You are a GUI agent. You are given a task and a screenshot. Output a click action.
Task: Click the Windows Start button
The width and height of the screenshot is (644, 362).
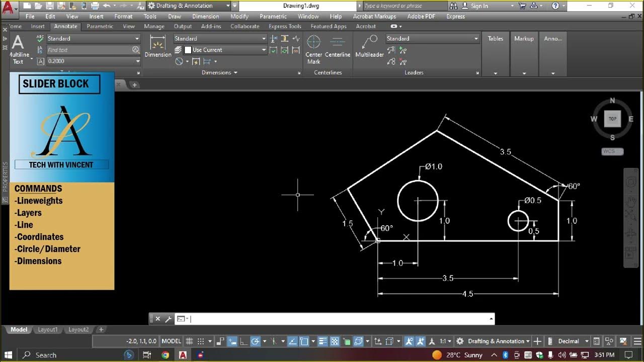[x=9, y=355]
